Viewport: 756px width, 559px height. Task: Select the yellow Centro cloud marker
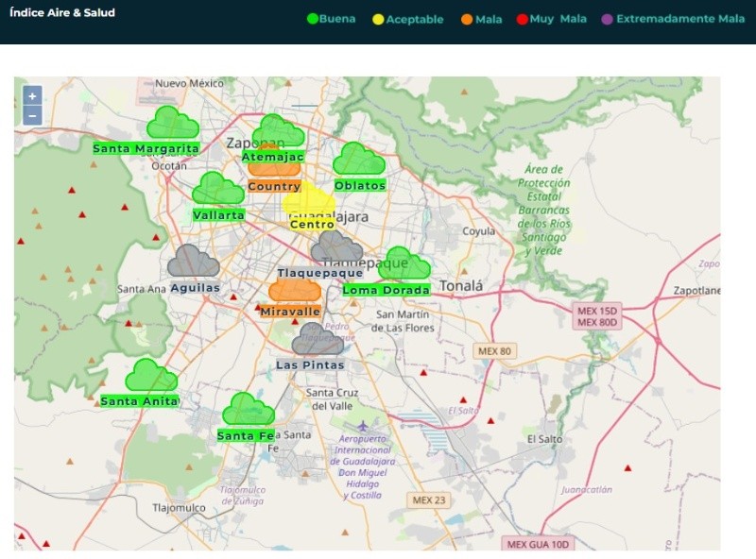309,201
